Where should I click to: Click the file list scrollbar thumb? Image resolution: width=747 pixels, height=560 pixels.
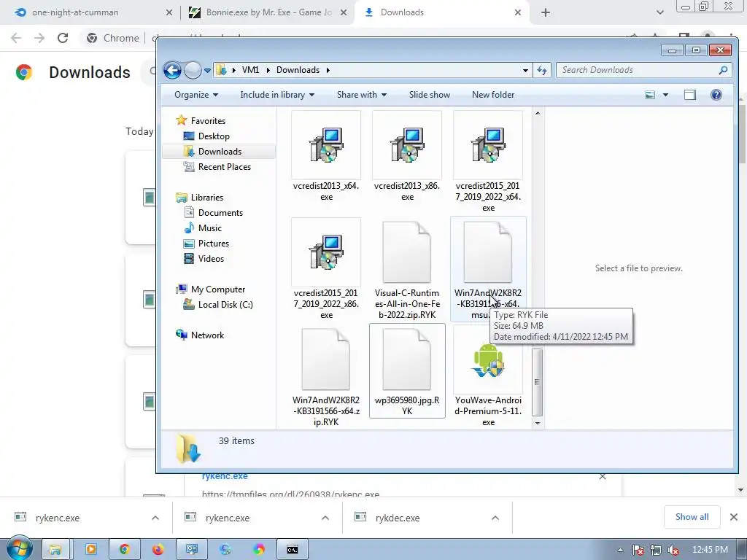pyautogui.click(x=538, y=382)
